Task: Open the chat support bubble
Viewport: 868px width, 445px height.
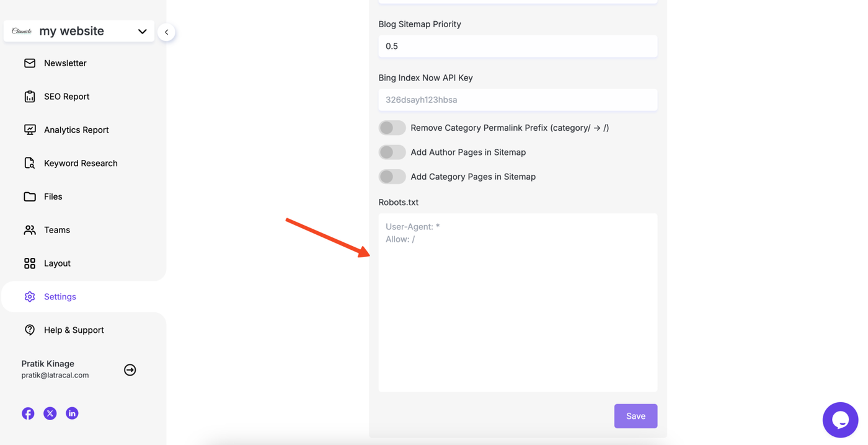Action: (840, 420)
